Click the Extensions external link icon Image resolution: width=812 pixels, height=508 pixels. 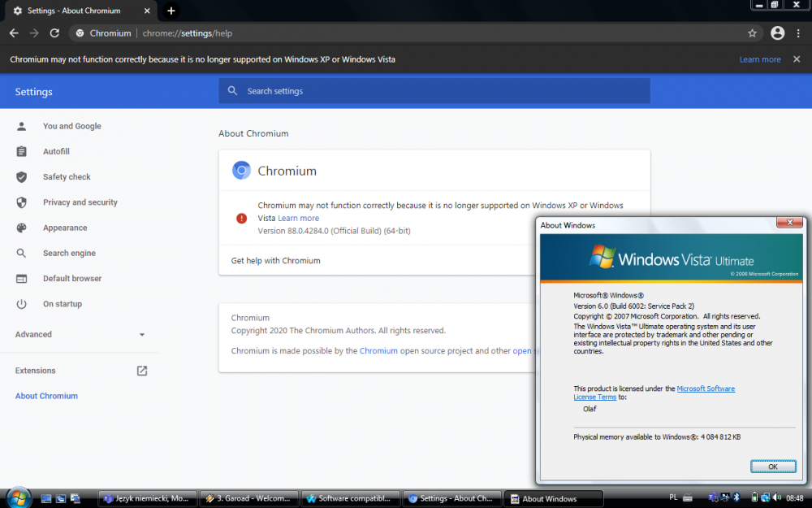[142, 371]
